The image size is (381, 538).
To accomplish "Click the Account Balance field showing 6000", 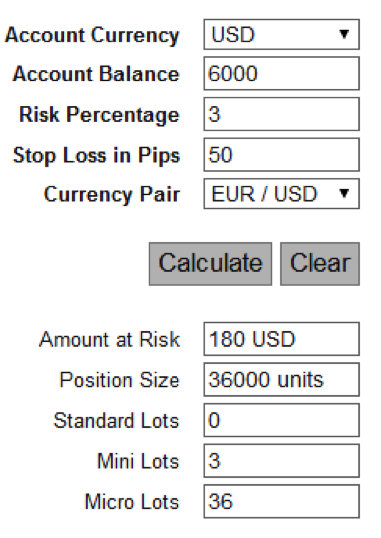I will [x=281, y=74].
